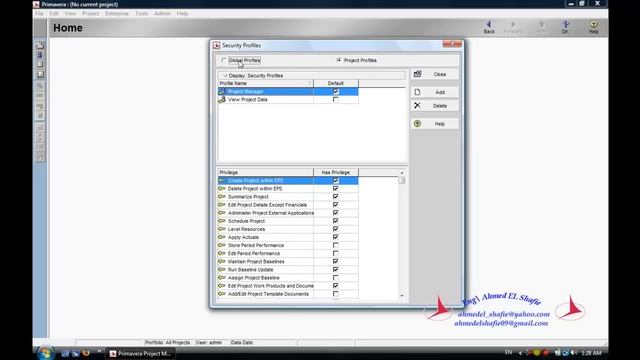Open Projects from the directory sidebar
This screenshot has height=360, width=640.
coord(40,45)
